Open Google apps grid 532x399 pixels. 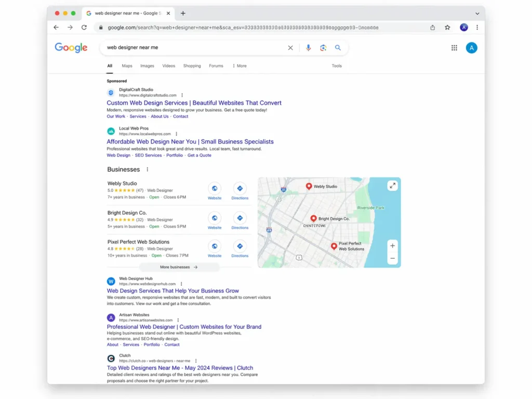click(454, 48)
